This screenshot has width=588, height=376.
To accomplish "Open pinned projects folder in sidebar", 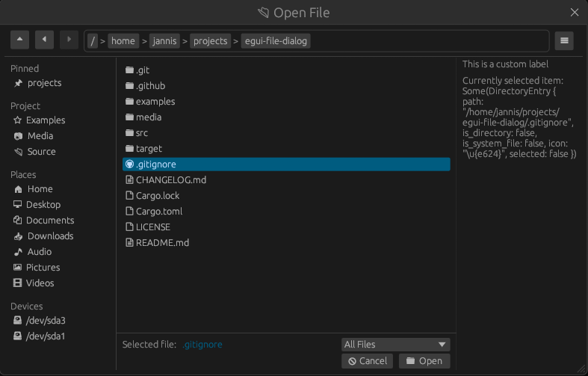I will coord(43,83).
